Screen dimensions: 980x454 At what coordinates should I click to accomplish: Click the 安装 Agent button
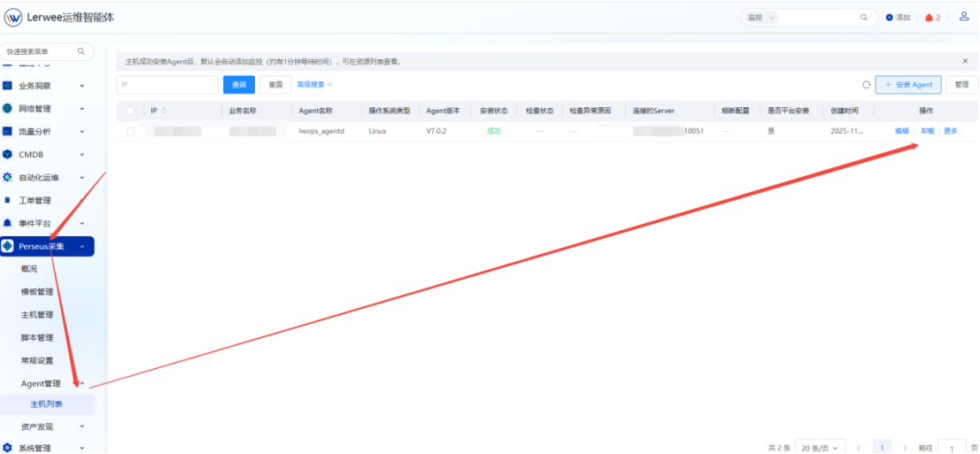(x=908, y=85)
